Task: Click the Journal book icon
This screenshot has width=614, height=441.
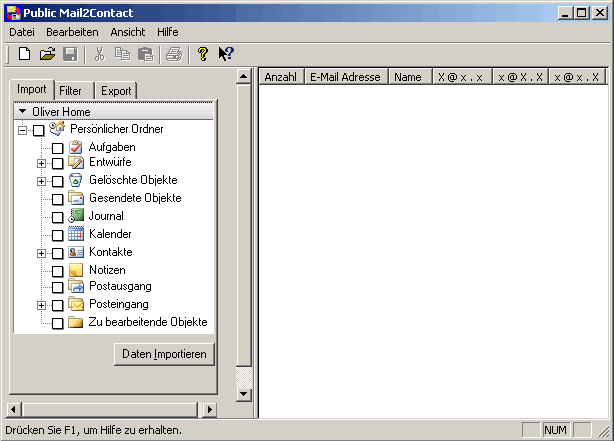Action: coord(76,215)
